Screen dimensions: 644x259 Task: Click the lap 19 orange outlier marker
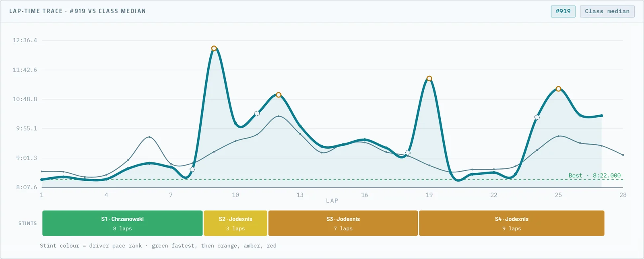(429, 79)
